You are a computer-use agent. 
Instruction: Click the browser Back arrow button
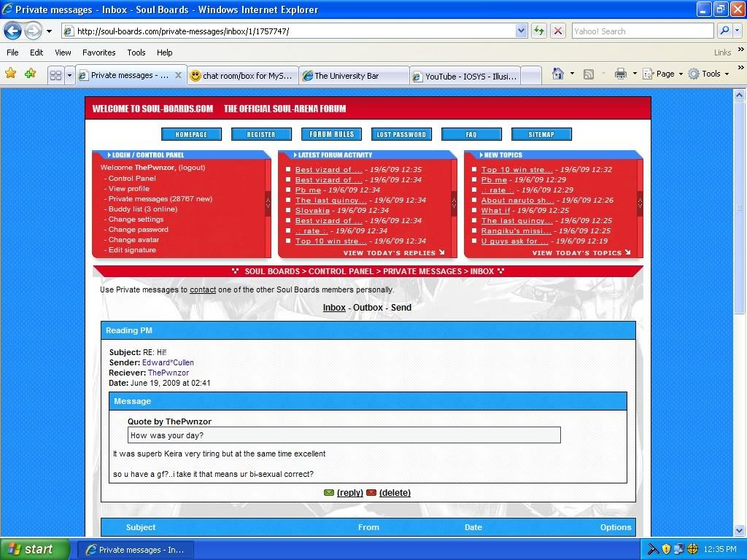(x=13, y=31)
